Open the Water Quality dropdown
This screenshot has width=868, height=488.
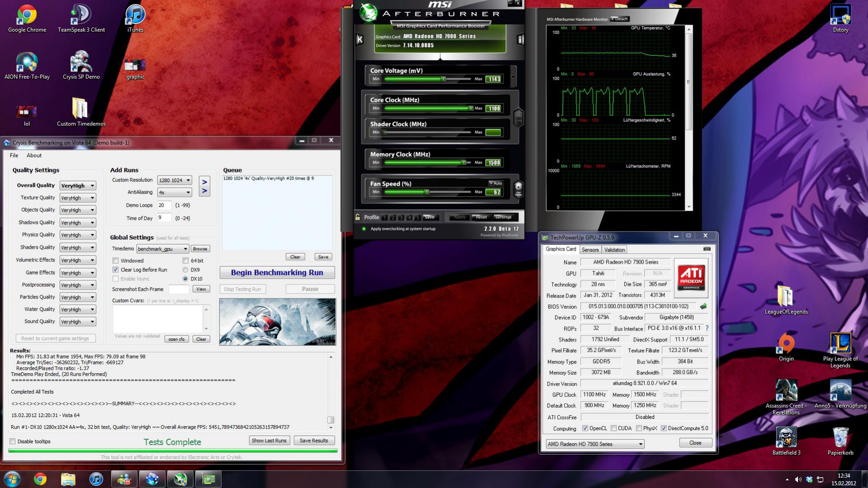[x=78, y=309]
